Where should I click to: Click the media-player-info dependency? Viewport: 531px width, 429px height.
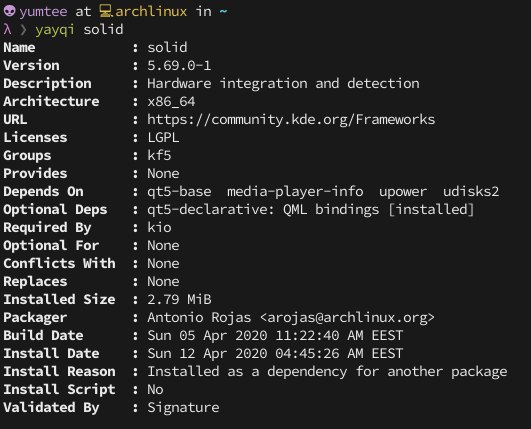[295, 192]
